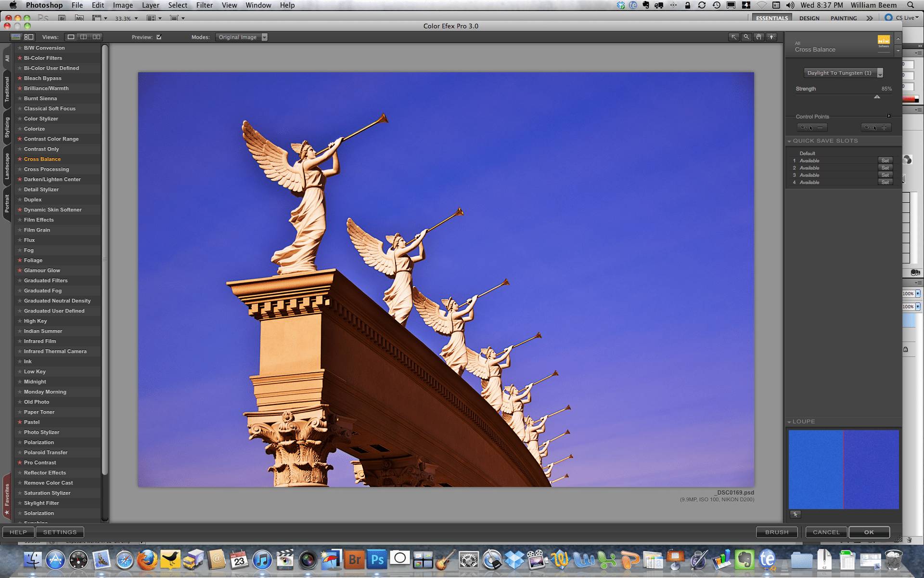Toggle favorite star for Bi-Color Filters

point(20,58)
